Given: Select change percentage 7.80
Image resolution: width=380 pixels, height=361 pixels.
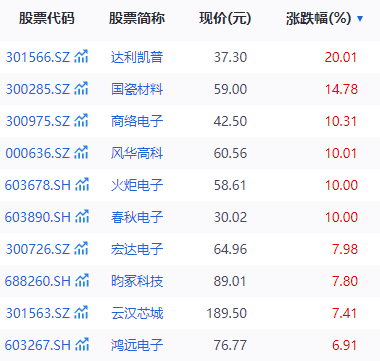Looking at the screenshot, I should [x=345, y=281].
